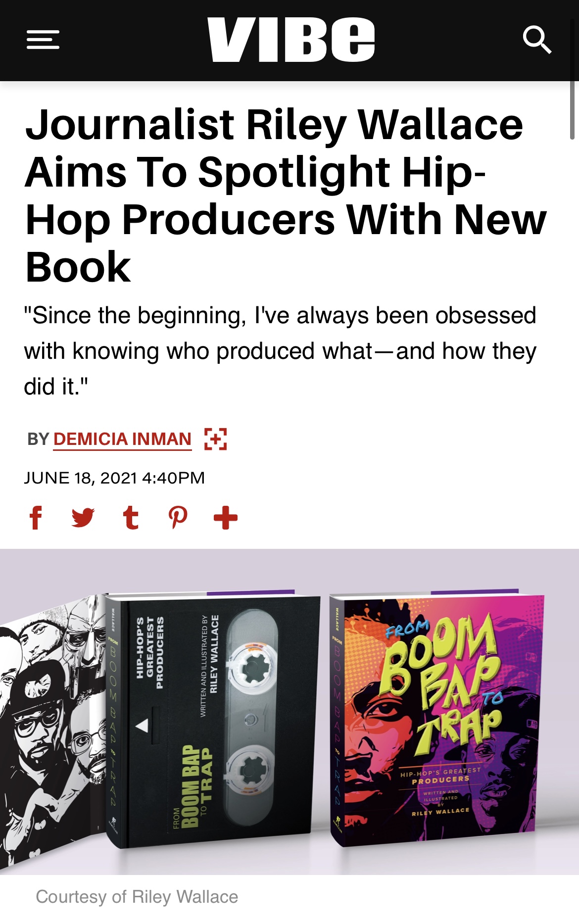Share the article on Twitter
The width and height of the screenshot is (579, 924).
coord(83,518)
